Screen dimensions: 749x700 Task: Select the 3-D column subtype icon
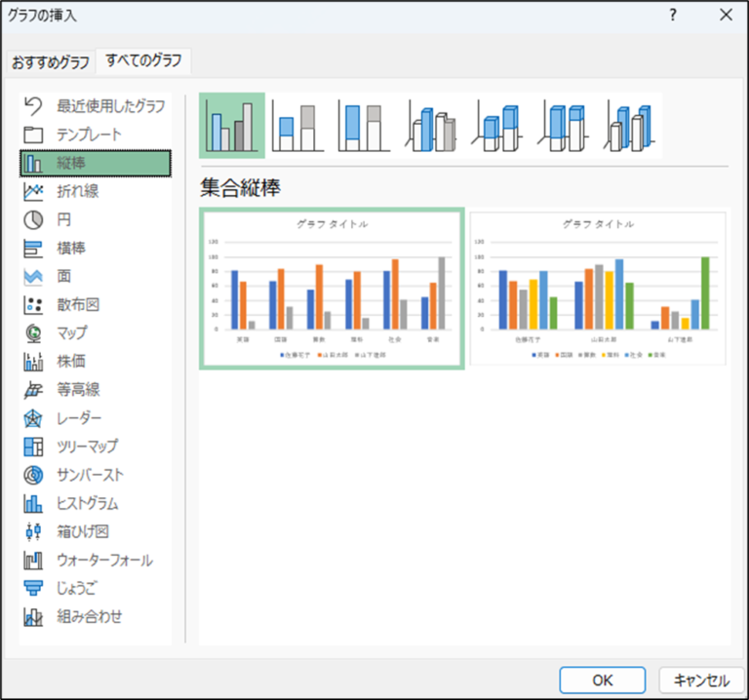(x=630, y=126)
